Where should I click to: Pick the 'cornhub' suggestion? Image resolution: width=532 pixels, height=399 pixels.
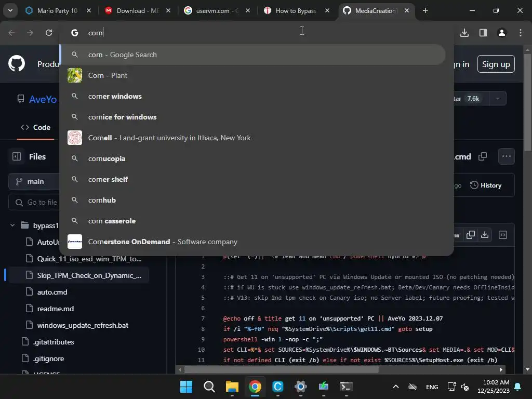point(253,200)
